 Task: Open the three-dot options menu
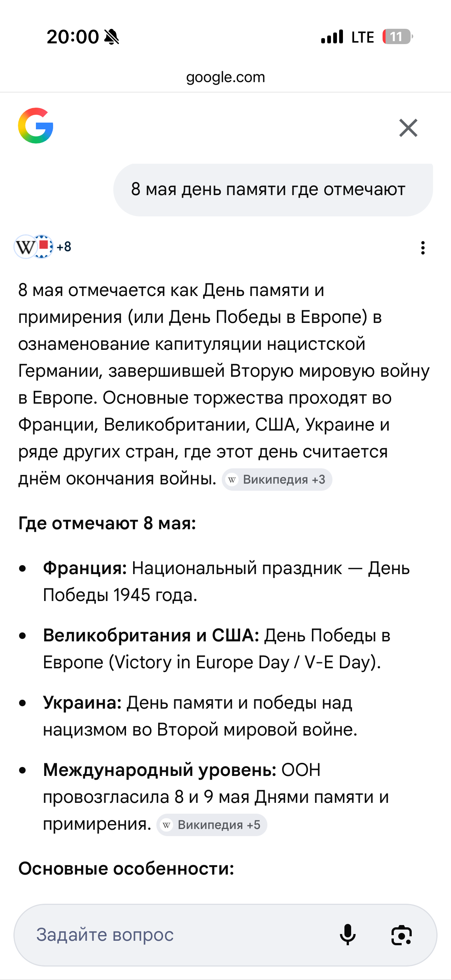tap(423, 248)
